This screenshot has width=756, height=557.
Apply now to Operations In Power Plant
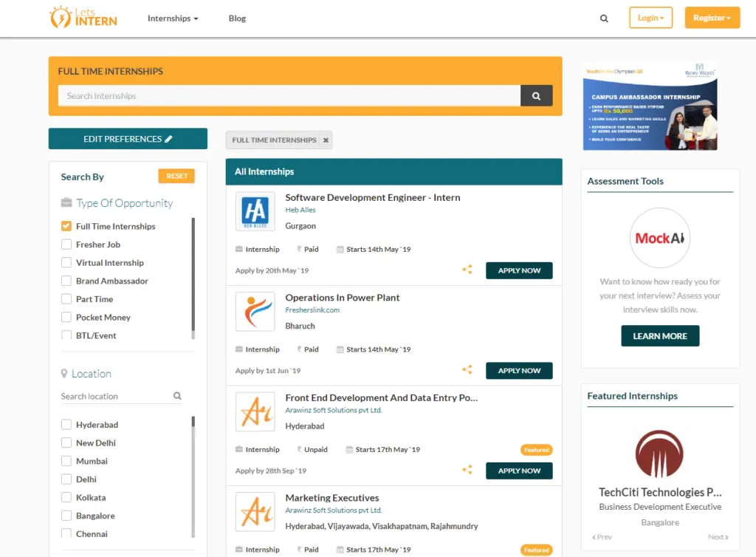click(519, 371)
